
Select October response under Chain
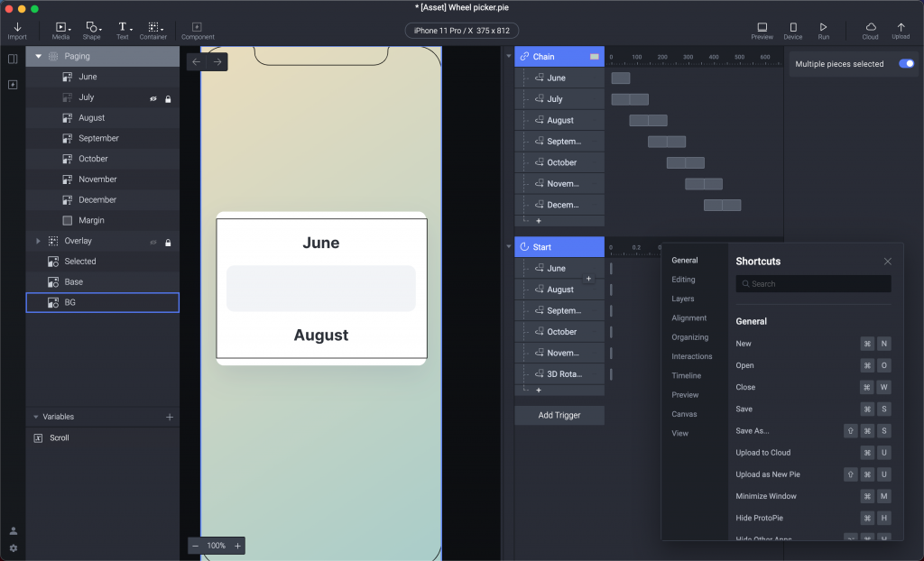559,162
